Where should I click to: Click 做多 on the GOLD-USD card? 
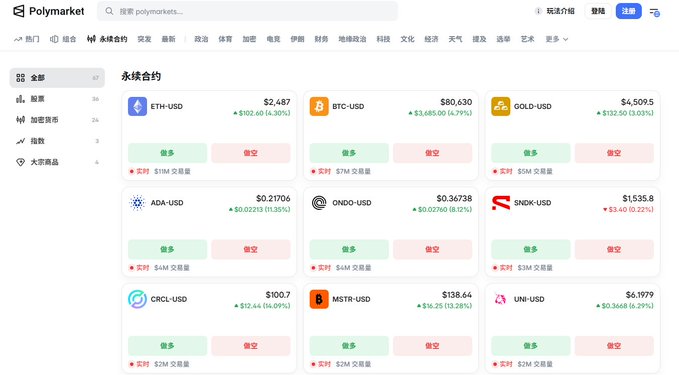tap(530, 153)
